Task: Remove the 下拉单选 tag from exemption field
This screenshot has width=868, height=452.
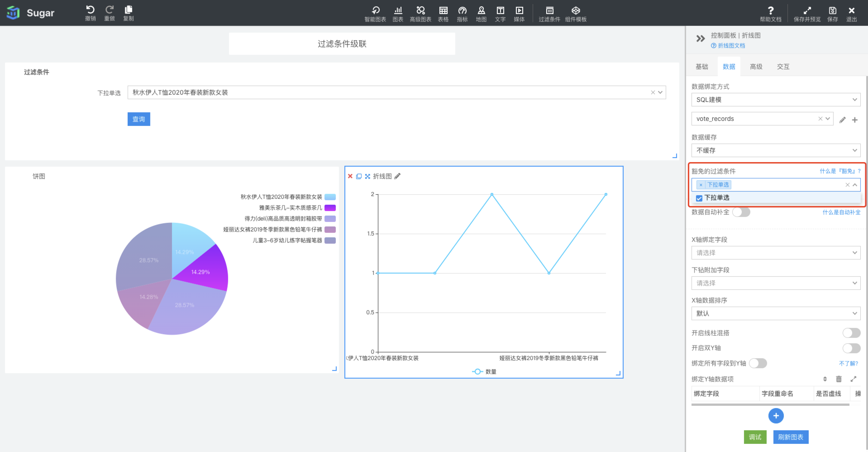Action: point(701,185)
